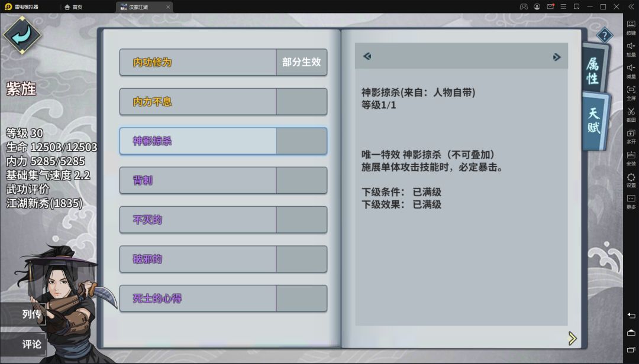
Task: Open the help question mark icon
Action: (x=604, y=35)
